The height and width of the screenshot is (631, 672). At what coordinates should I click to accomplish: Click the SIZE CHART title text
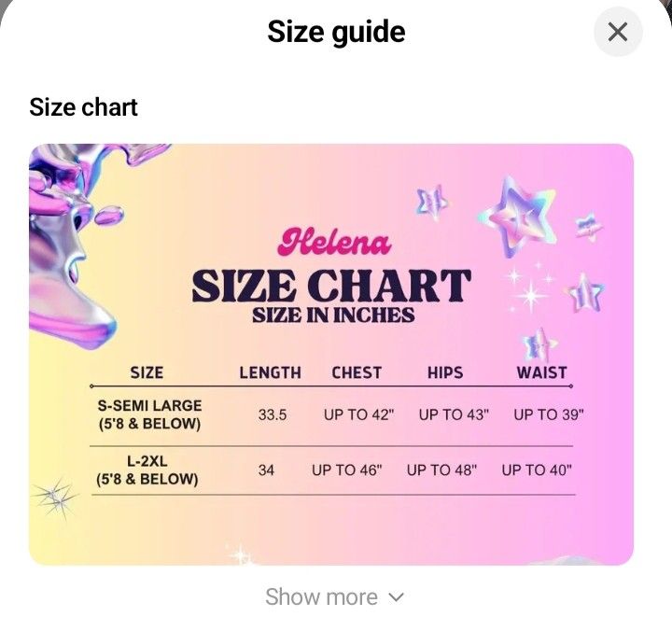coord(331,286)
